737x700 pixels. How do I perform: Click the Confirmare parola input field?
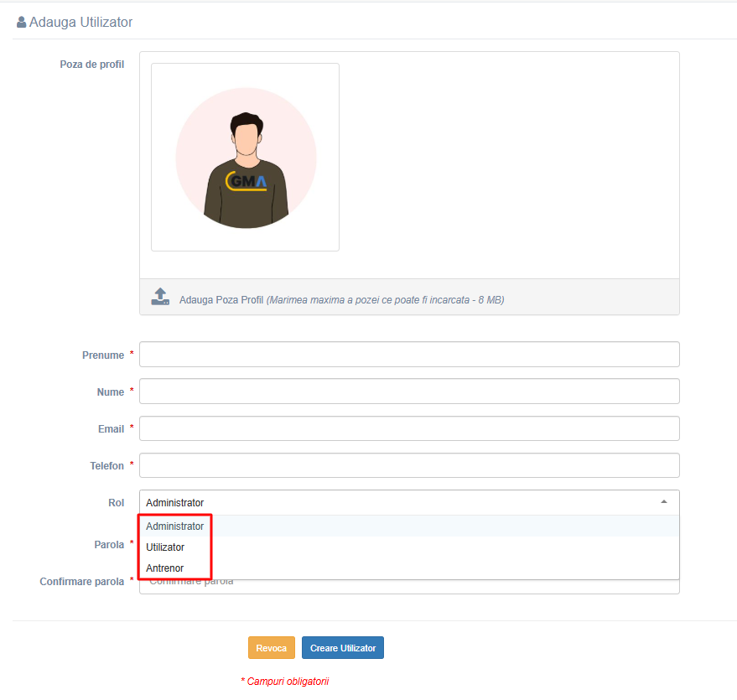click(x=409, y=588)
